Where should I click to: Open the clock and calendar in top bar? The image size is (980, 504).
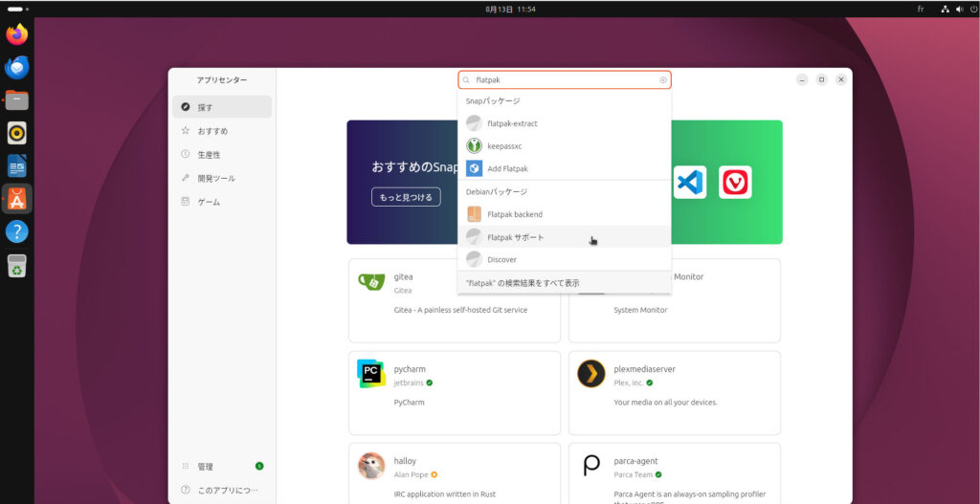(510, 9)
